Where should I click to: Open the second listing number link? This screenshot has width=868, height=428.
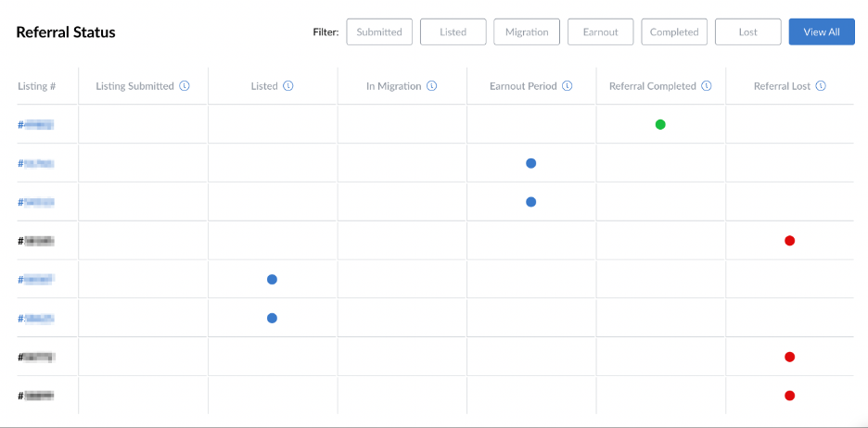point(36,163)
